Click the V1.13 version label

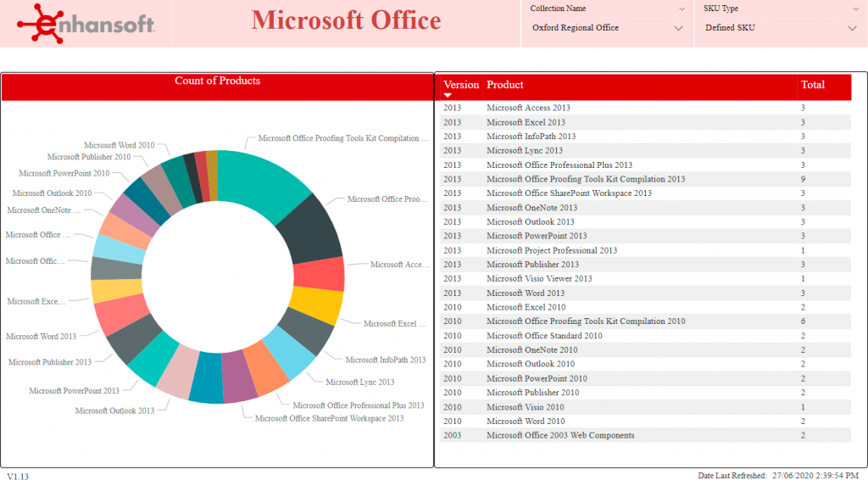click(18, 477)
